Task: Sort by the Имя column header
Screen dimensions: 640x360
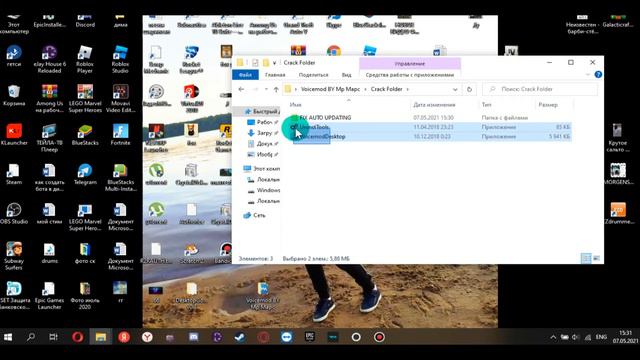Action: (296, 105)
